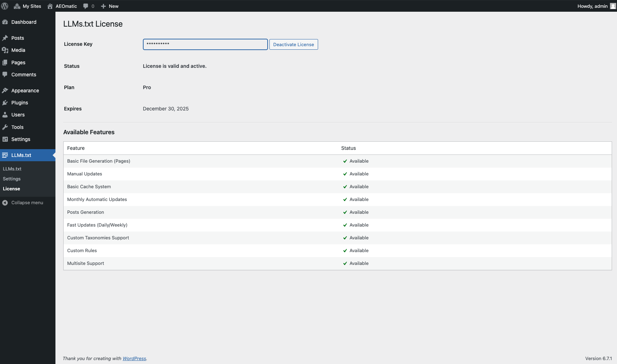Click checkmark icon in Multisite Support row
The width and height of the screenshot is (617, 364).
pyautogui.click(x=345, y=264)
